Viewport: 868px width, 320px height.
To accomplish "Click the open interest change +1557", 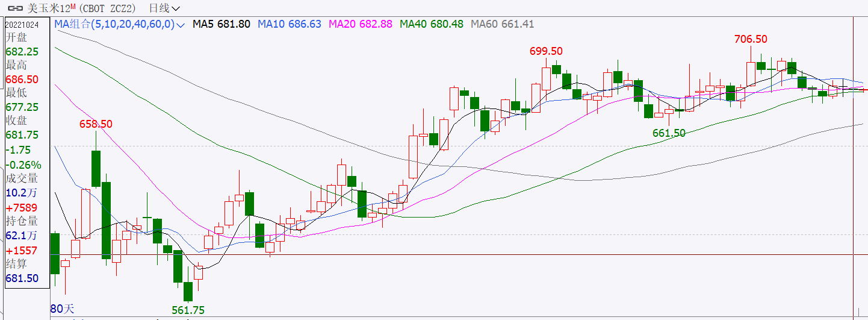I will [x=22, y=250].
